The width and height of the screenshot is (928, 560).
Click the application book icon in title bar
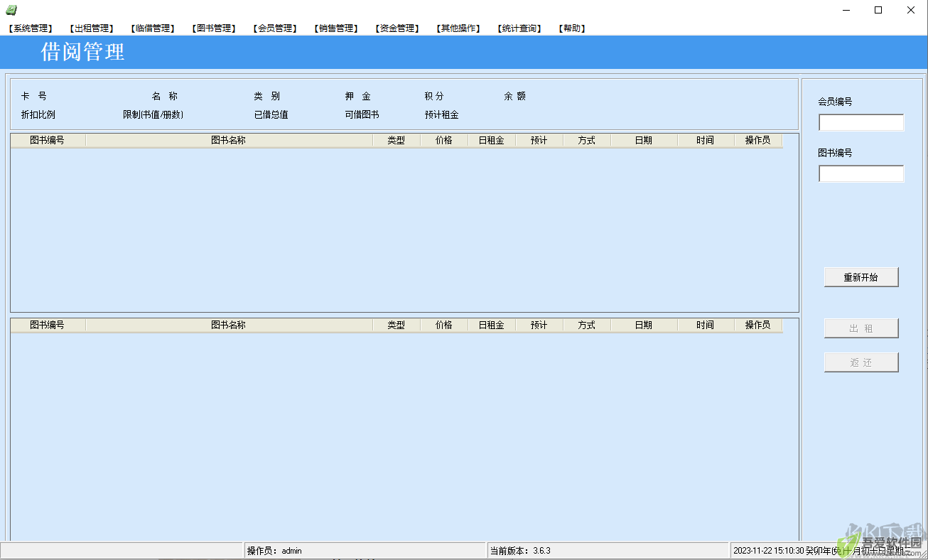pyautogui.click(x=11, y=10)
